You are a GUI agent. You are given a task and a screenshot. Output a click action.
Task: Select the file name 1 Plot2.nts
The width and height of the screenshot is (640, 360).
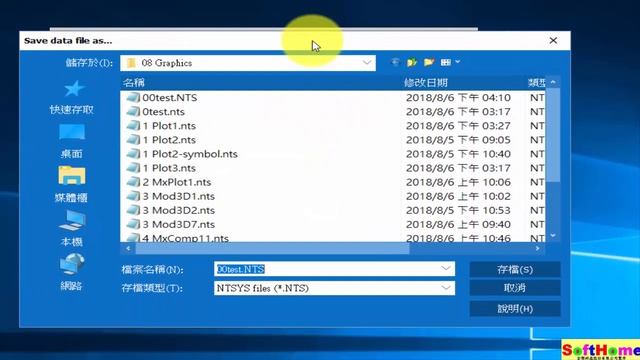pyautogui.click(x=169, y=140)
